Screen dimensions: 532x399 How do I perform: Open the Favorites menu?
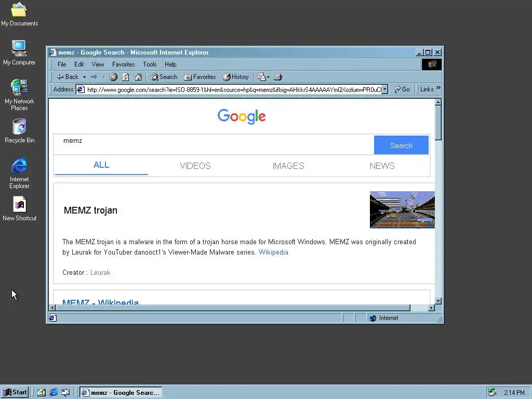pos(124,64)
